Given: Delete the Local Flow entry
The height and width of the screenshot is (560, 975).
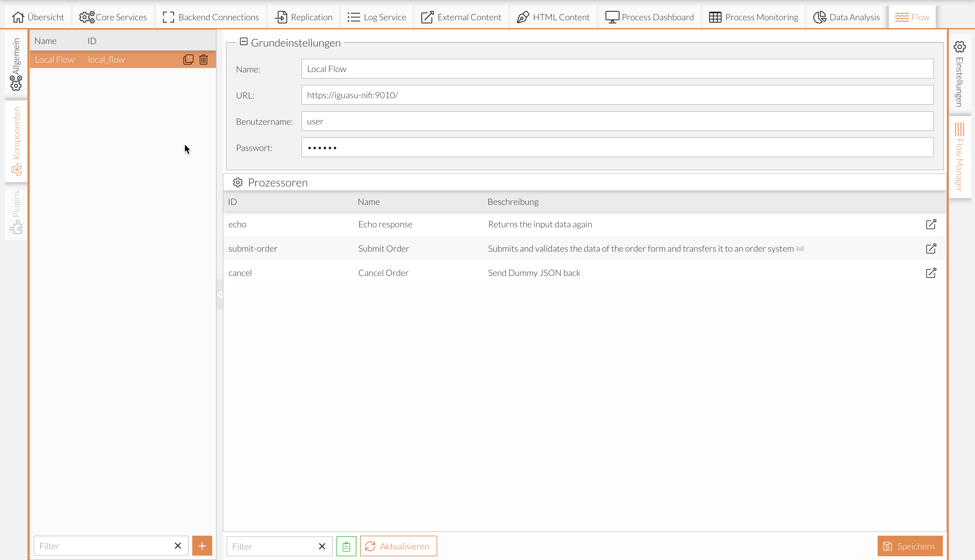Looking at the screenshot, I should coord(203,60).
